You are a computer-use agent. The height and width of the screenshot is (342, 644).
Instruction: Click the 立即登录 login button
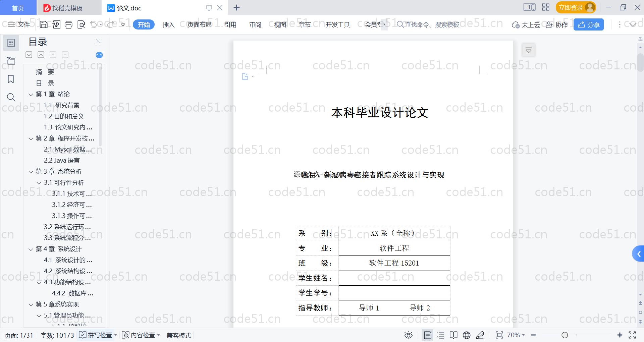576,7
